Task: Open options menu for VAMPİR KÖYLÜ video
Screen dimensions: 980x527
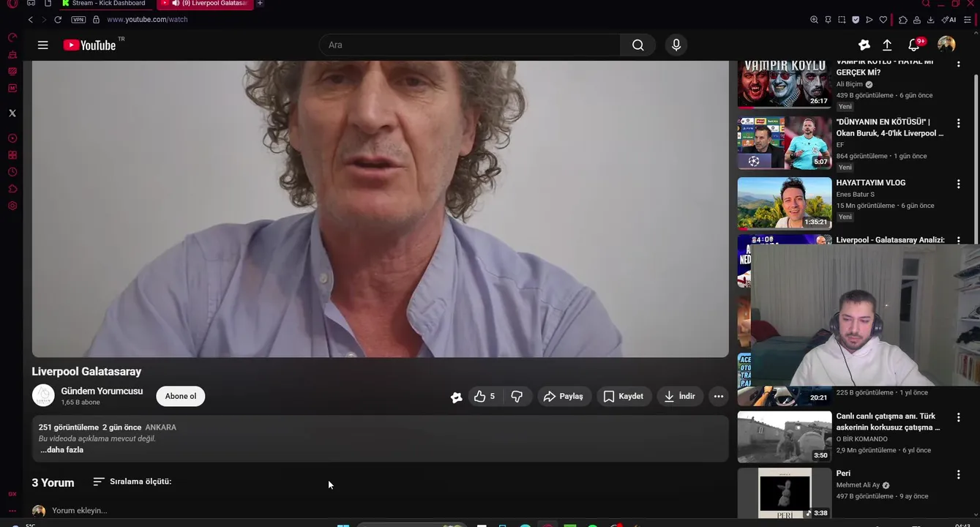Action: 958,64
